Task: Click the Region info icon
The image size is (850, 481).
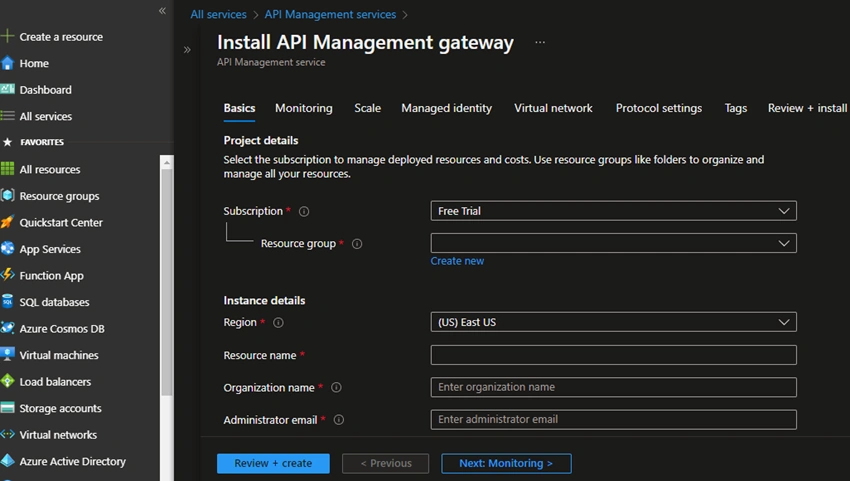Action: coord(278,323)
